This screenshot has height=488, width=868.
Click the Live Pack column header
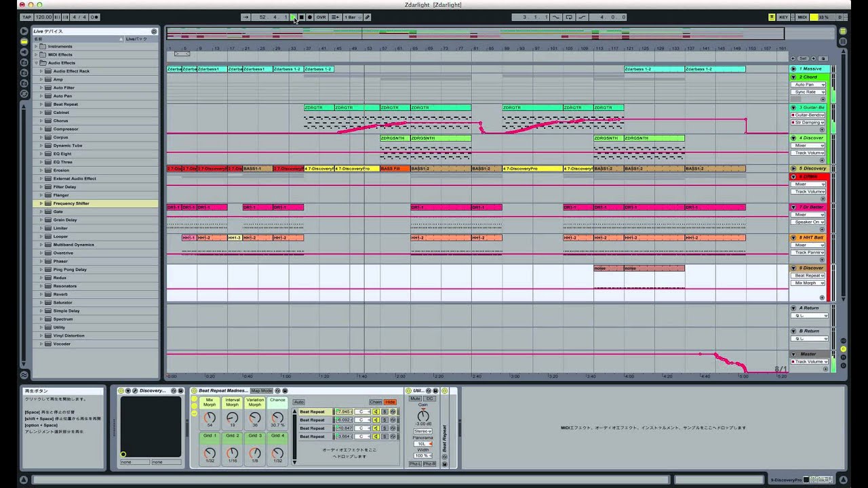pos(141,39)
